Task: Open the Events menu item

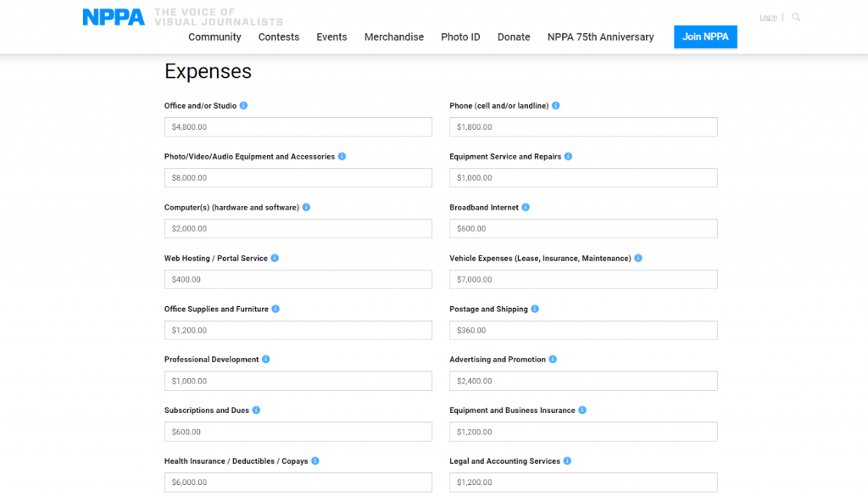Action: [x=331, y=37]
